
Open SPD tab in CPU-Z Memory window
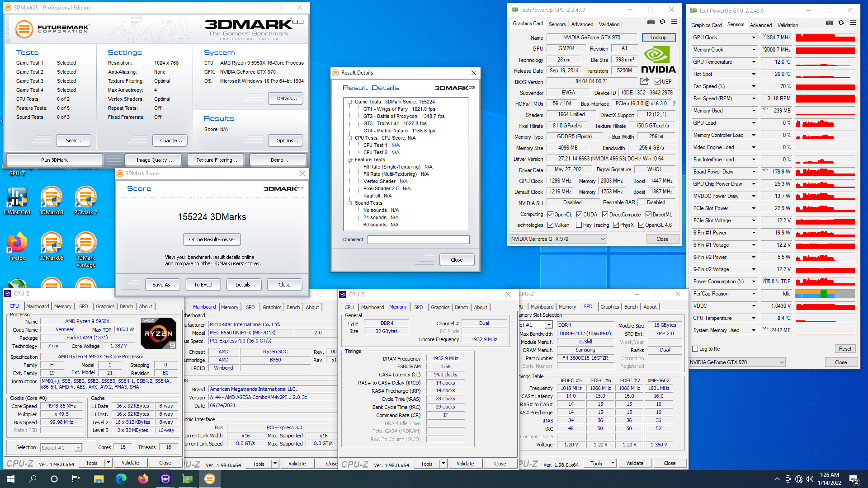point(418,307)
